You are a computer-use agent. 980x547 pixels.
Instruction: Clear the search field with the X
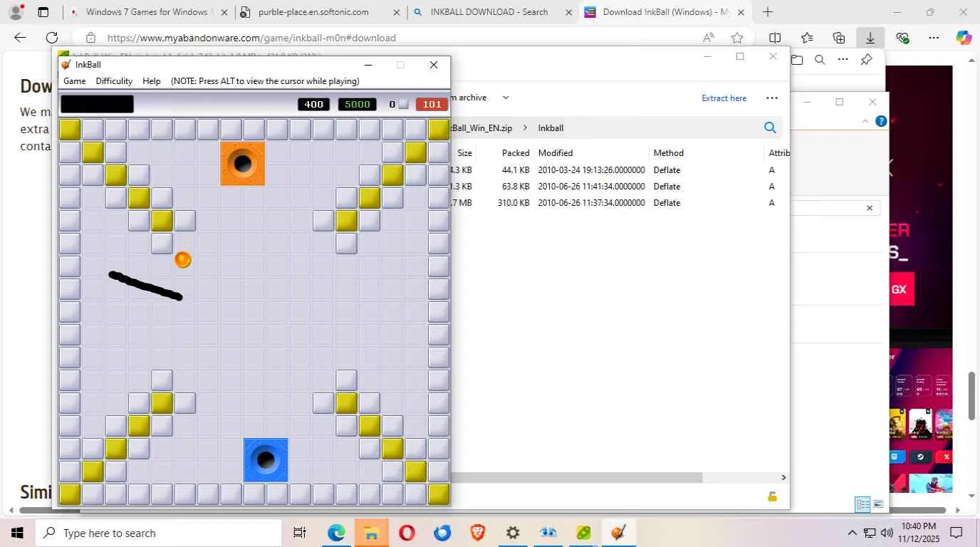point(870,208)
